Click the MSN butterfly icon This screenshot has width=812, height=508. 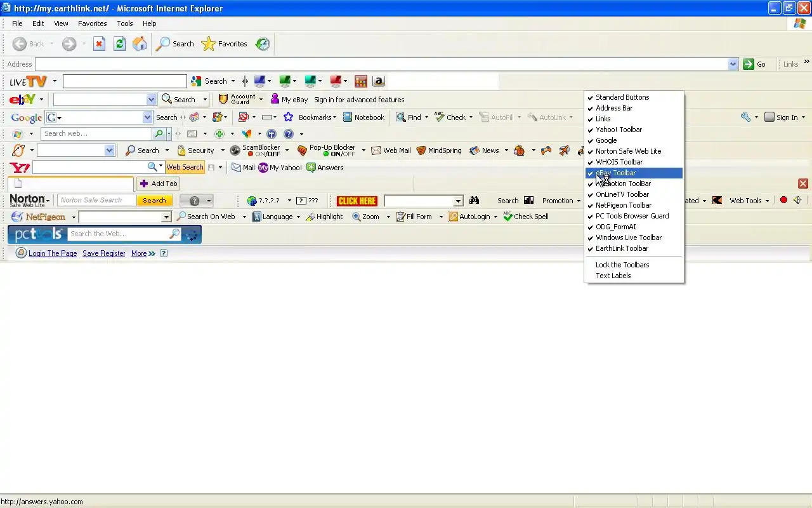247,134
